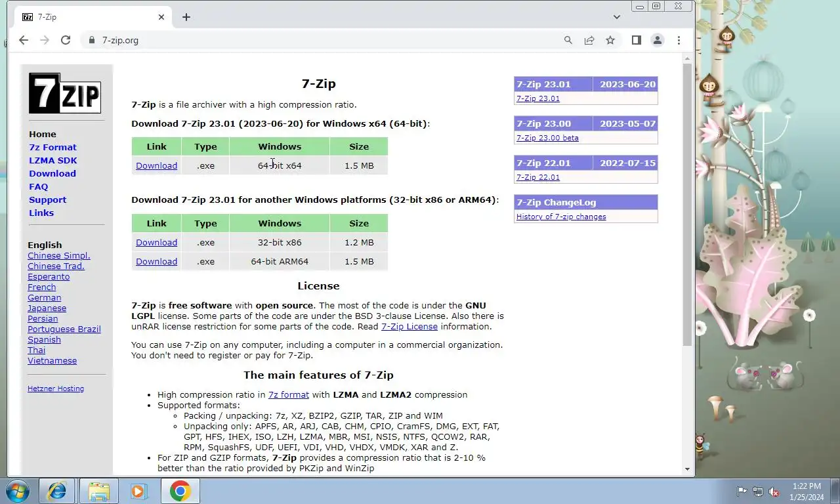
Task: Click the share page icon
Action: tap(589, 40)
